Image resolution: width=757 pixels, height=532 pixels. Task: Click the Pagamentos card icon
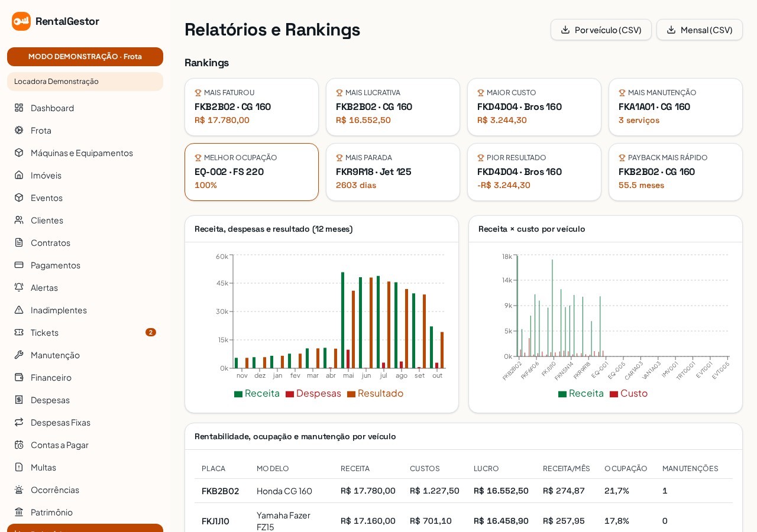[x=19, y=265]
